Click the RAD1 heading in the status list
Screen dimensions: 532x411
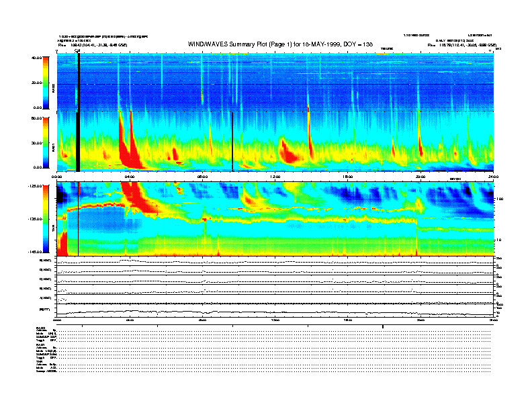pyautogui.click(x=40, y=345)
